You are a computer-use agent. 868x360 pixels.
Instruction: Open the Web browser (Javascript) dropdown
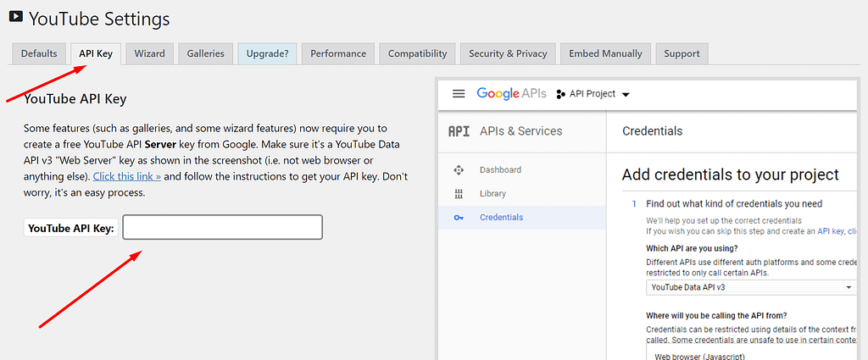[750, 356]
